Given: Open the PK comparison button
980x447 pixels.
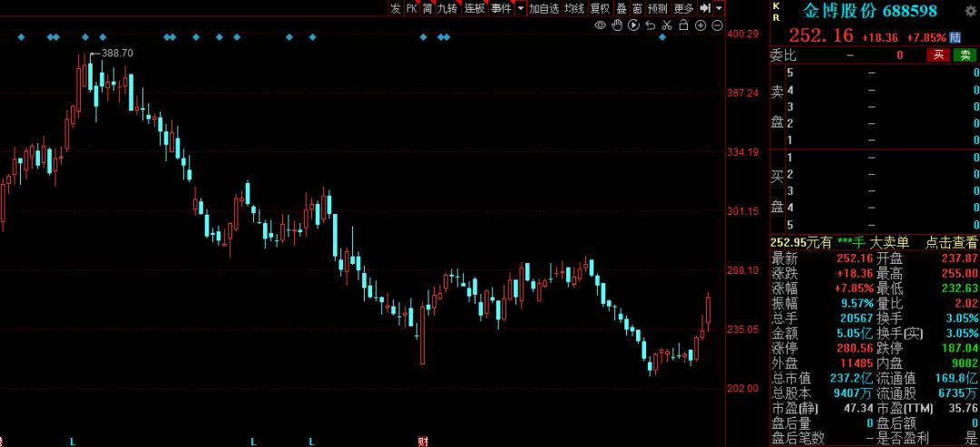Looking at the screenshot, I should [x=411, y=8].
